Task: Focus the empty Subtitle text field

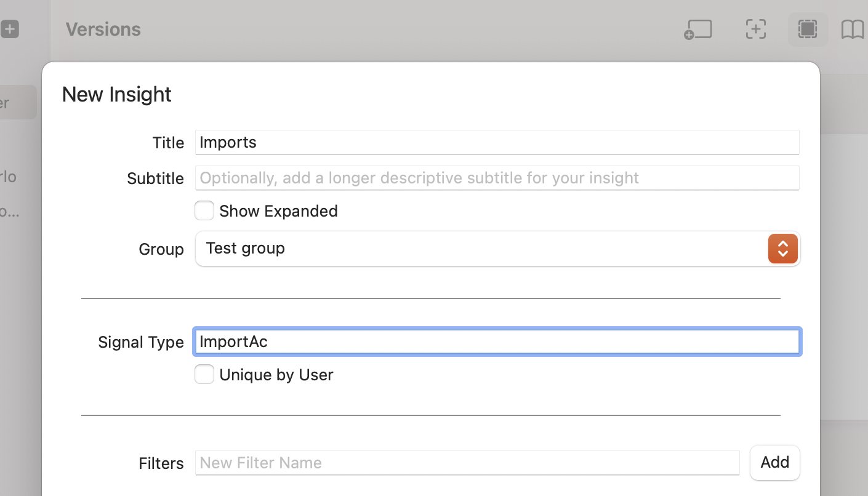Action: (497, 178)
